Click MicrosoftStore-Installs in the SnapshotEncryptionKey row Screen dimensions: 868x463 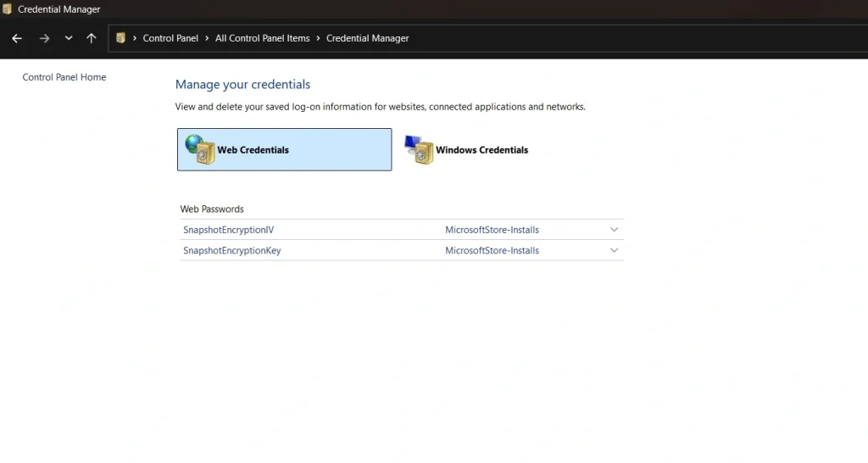tap(492, 250)
